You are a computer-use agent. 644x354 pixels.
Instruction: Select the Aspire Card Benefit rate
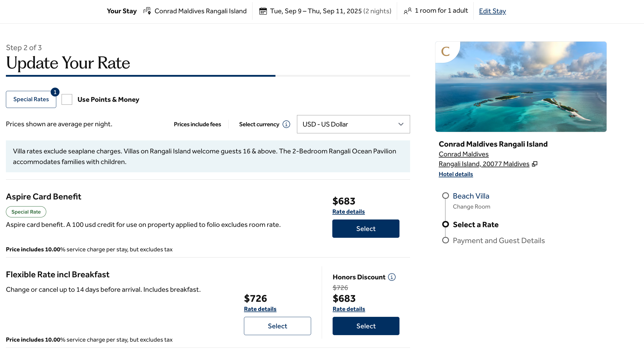point(366,229)
